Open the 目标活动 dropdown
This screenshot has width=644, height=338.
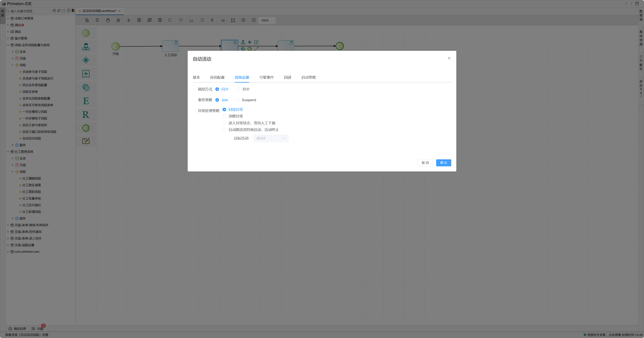pyautogui.click(x=271, y=138)
